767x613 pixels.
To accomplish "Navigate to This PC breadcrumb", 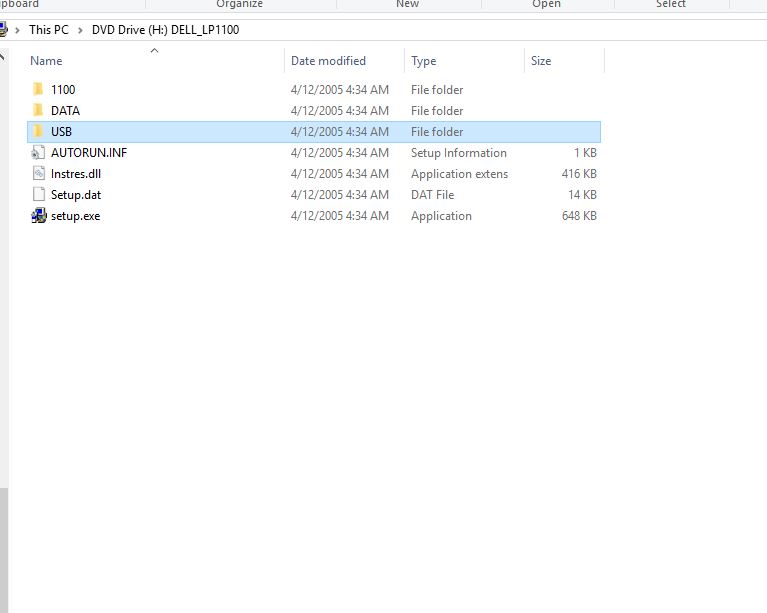I will pos(48,30).
